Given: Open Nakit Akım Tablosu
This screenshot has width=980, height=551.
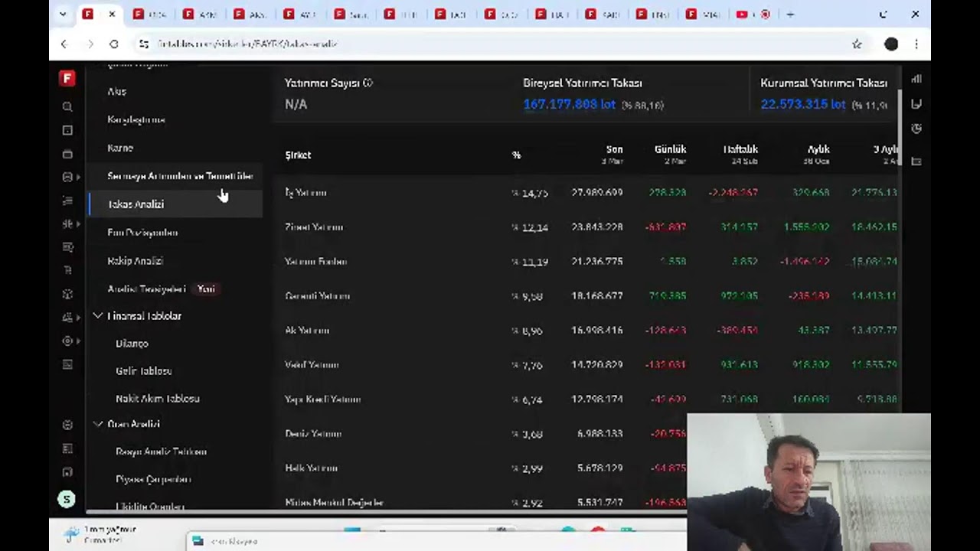Looking at the screenshot, I should (157, 399).
